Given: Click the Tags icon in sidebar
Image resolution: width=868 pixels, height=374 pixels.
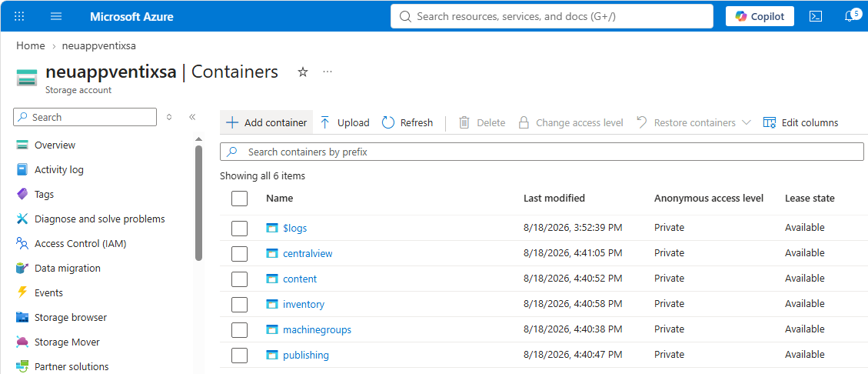Looking at the screenshot, I should [22, 194].
